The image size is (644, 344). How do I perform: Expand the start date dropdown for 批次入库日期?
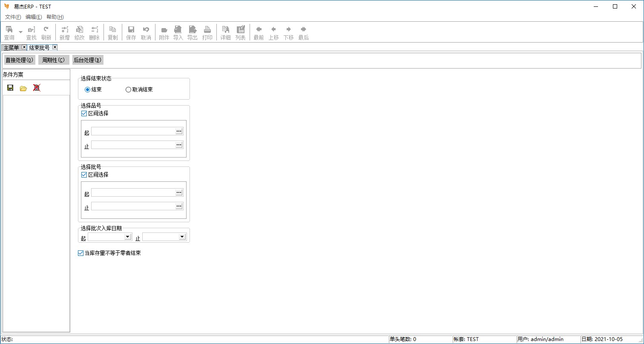click(x=127, y=237)
